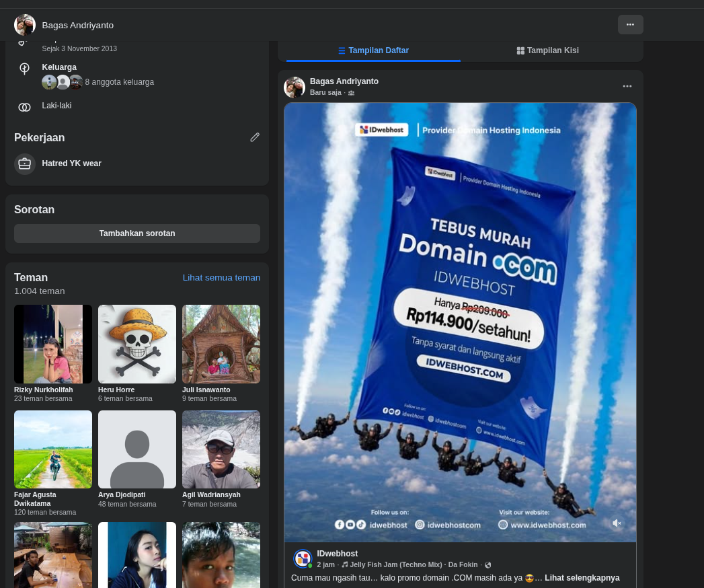Open IDwebhost page name link

[337, 554]
